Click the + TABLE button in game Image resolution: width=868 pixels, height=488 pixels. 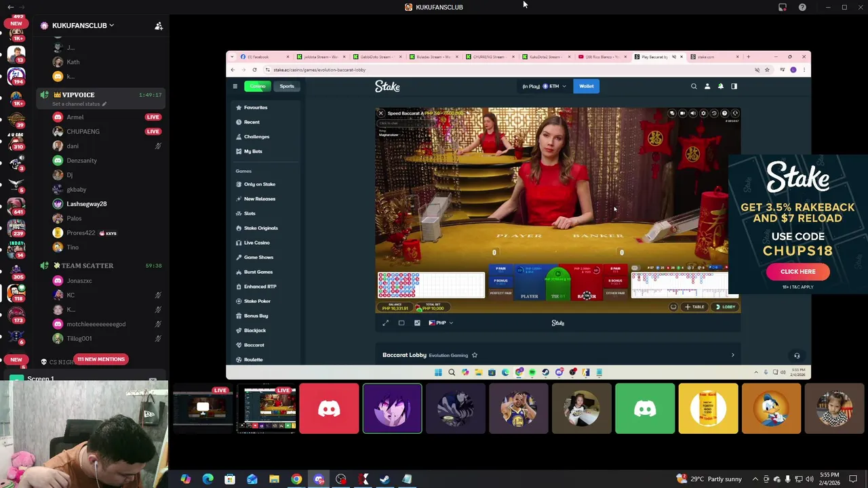[x=695, y=307]
